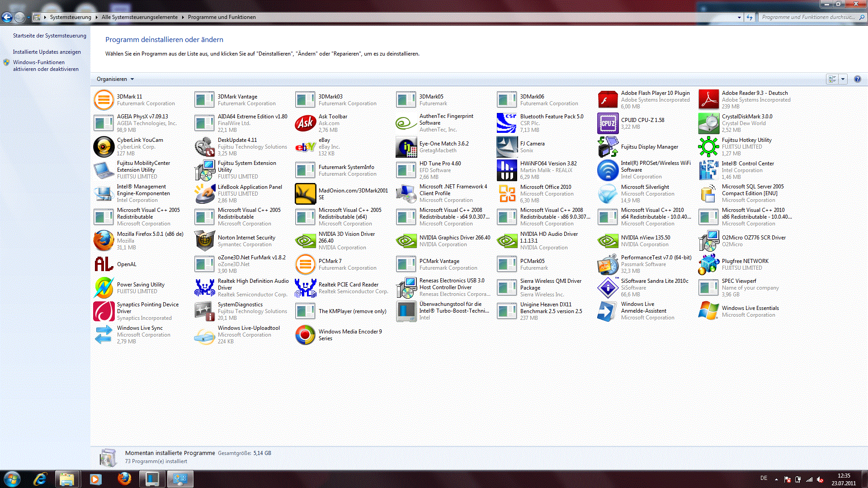Screen dimensions: 868x488
Task: Select the CPUID CPU-Z 1.58 icon
Action: pyautogui.click(x=608, y=123)
